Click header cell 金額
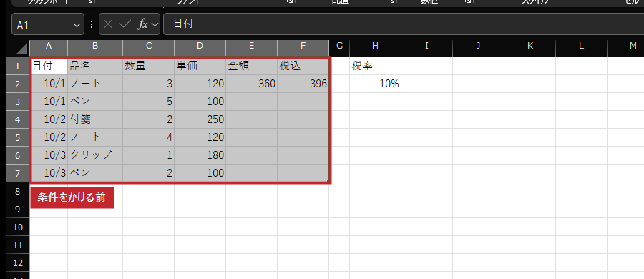 tap(252, 66)
